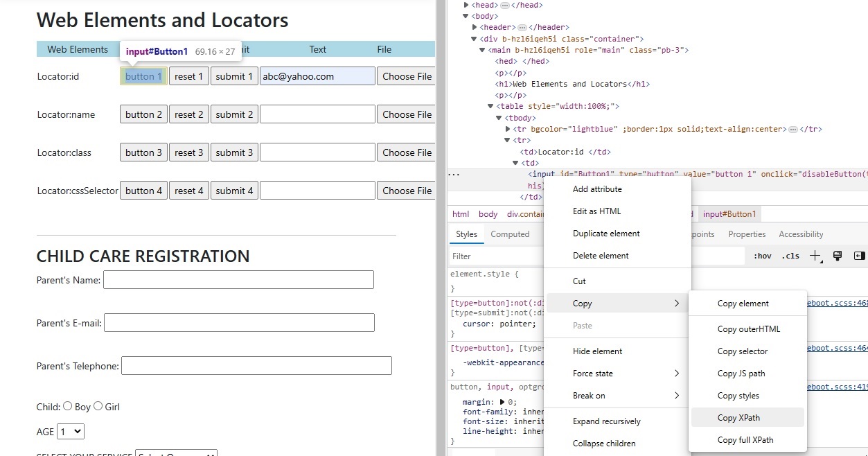Select the "Locator:id" td node
Image resolution: width=868 pixels, height=456 pixels.
565,152
